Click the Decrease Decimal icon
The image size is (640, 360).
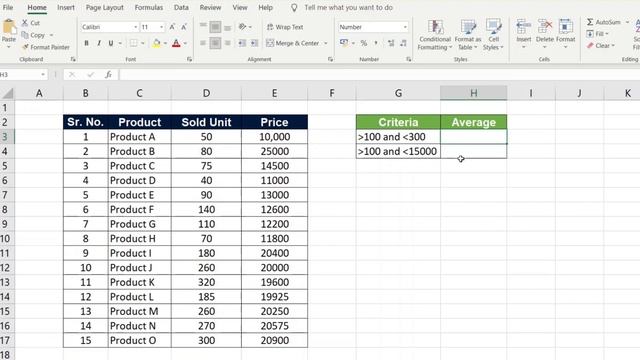pyautogui.click(x=403, y=43)
